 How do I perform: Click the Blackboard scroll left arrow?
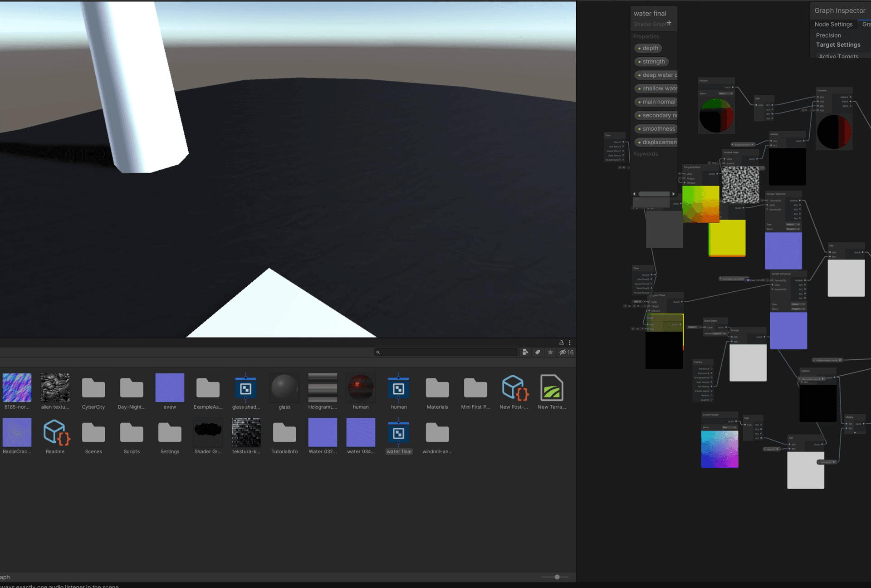pos(634,194)
